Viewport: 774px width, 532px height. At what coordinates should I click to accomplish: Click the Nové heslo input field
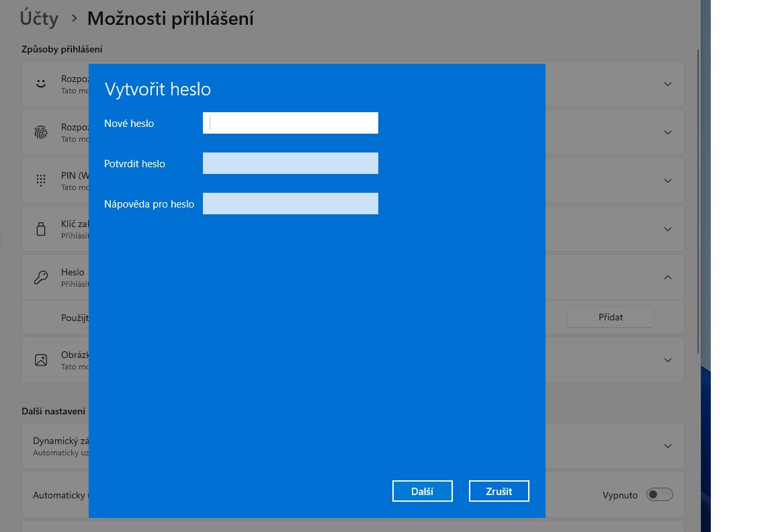tap(290, 123)
